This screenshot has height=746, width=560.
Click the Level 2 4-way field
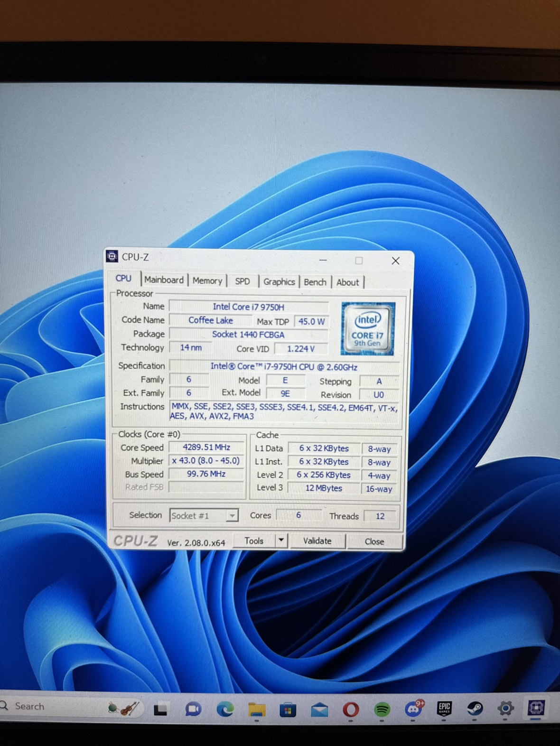(379, 476)
